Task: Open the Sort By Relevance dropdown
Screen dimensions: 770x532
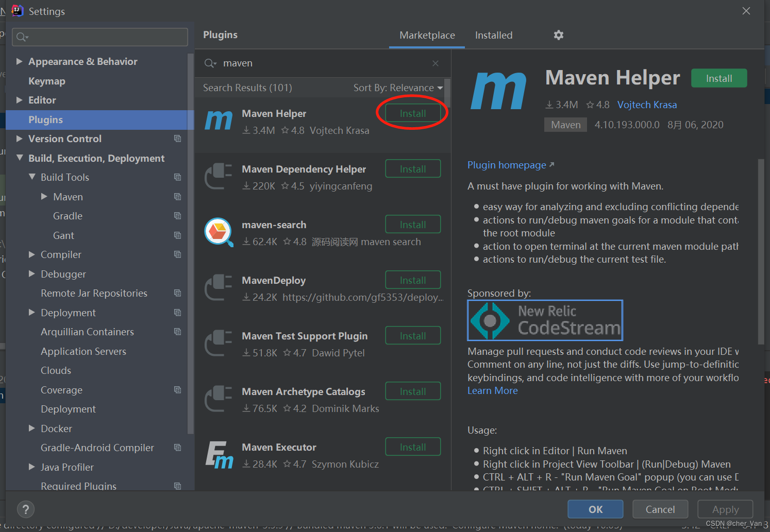Action: [398, 88]
